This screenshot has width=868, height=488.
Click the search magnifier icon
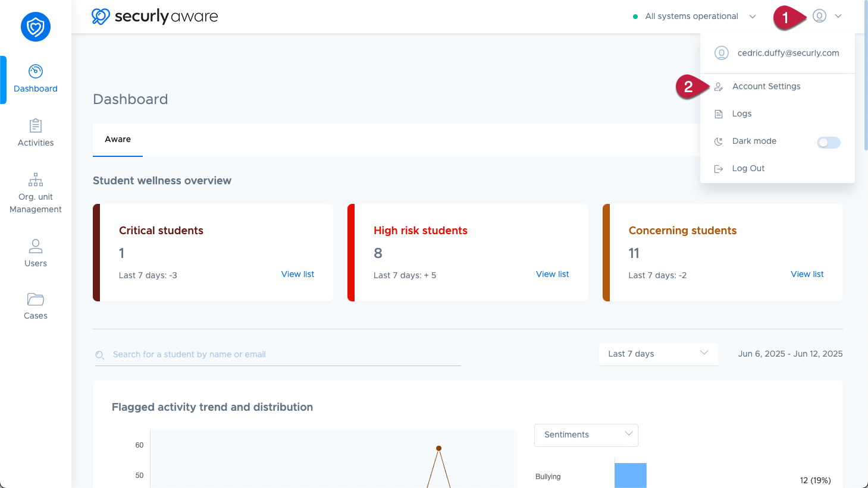pos(100,355)
